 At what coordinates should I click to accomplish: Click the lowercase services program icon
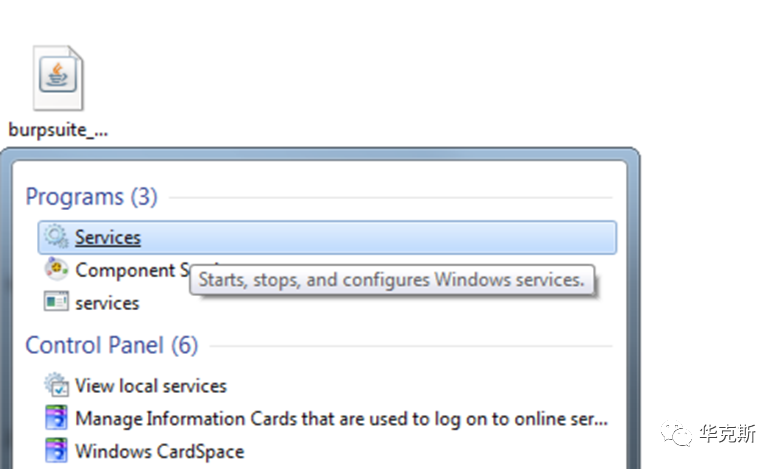point(56,302)
